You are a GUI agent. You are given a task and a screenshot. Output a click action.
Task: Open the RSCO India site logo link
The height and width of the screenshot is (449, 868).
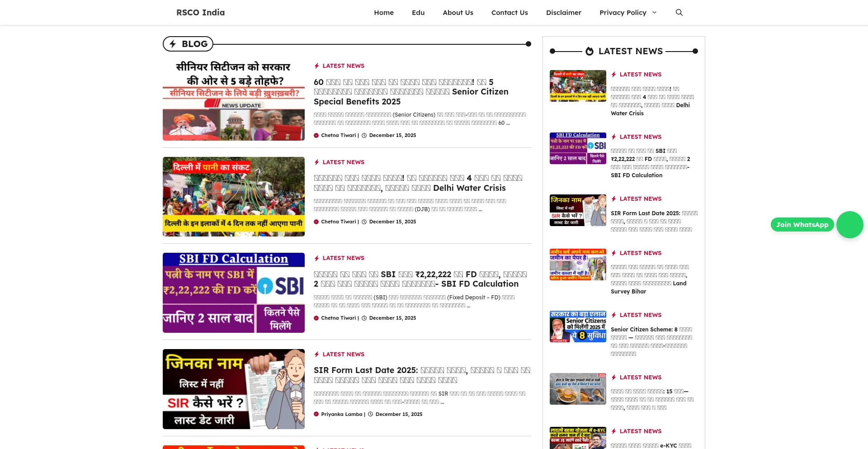coord(200,12)
